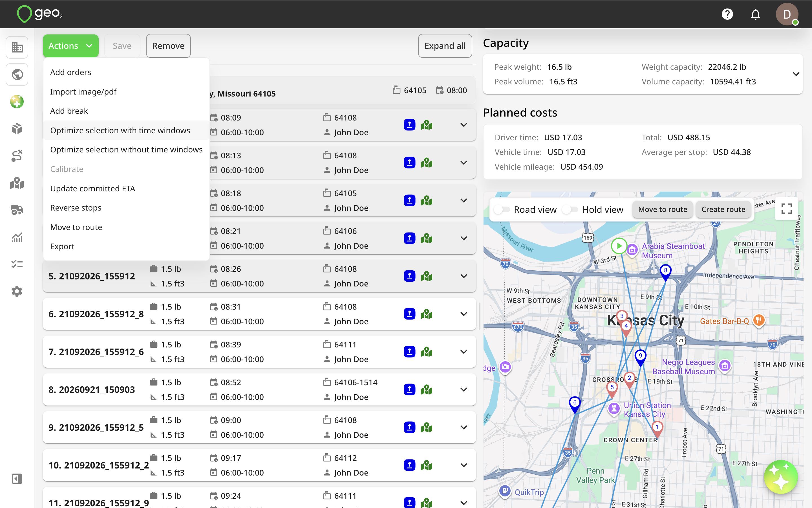Click Move to route on map
The height and width of the screenshot is (508, 812).
(x=662, y=209)
